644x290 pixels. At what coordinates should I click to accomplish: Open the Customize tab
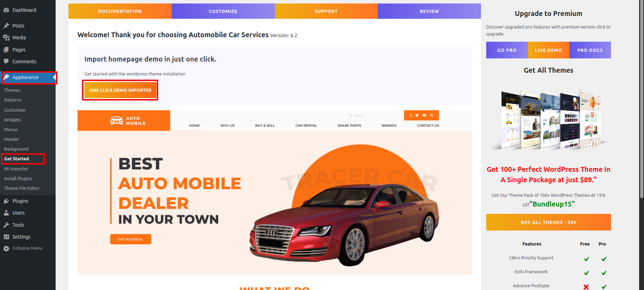pyautogui.click(x=223, y=11)
